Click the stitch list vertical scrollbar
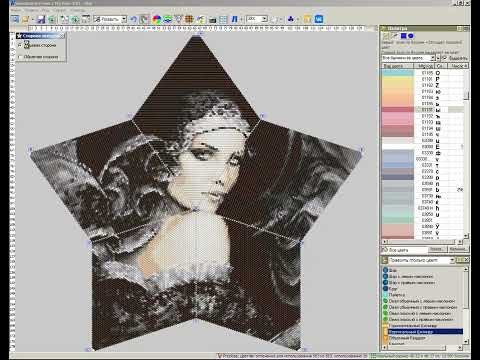Viewport: 480px width, 360px height. (x=466, y=307)
